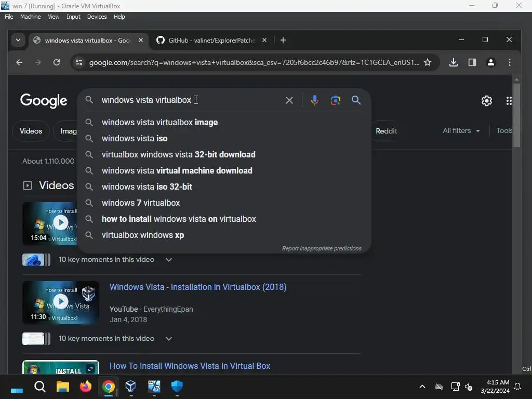Image resolution: width=532 pixels, height=399 pixels.
Task: Filter results by Reddit chip
Action: tap(386, 131)
